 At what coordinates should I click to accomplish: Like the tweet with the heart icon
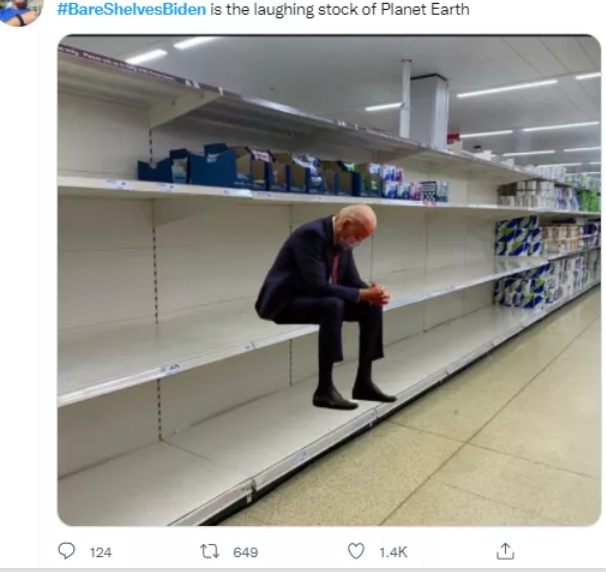(356, 551)
